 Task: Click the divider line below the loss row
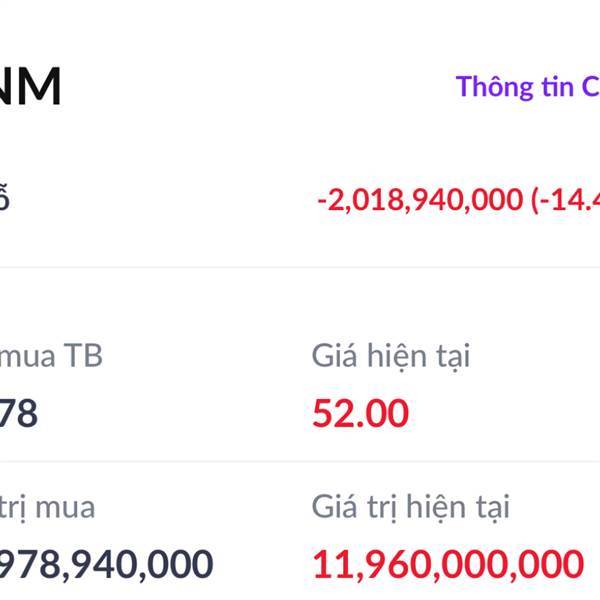pos(300,267)
